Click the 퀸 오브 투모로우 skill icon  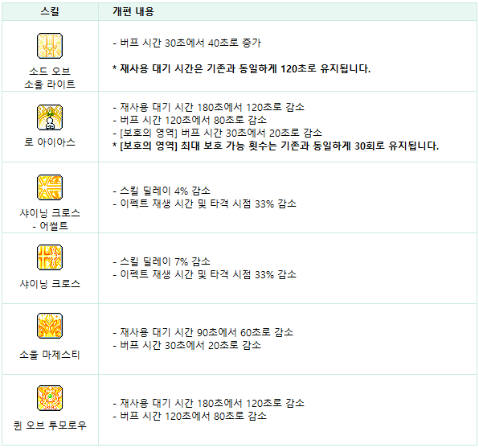[50, 398]
